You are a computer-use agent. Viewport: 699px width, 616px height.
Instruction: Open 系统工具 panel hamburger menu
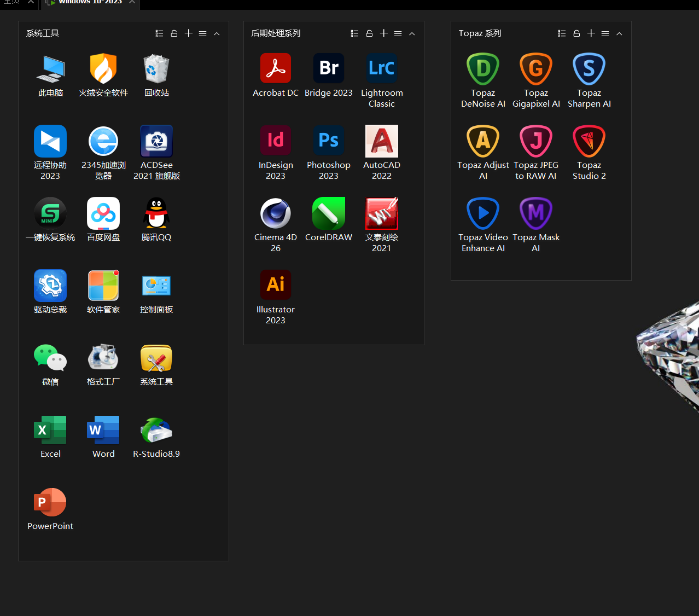(202, 33)
